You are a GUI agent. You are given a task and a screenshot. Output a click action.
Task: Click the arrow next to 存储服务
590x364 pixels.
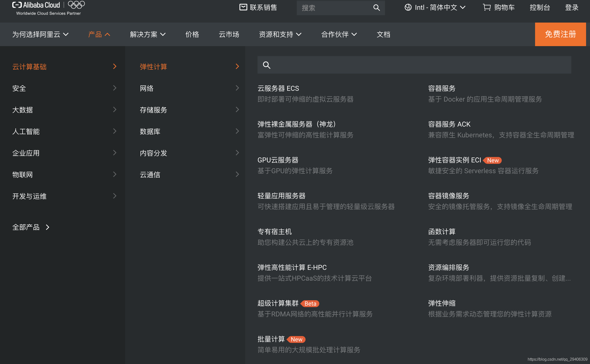pos(237,109)
